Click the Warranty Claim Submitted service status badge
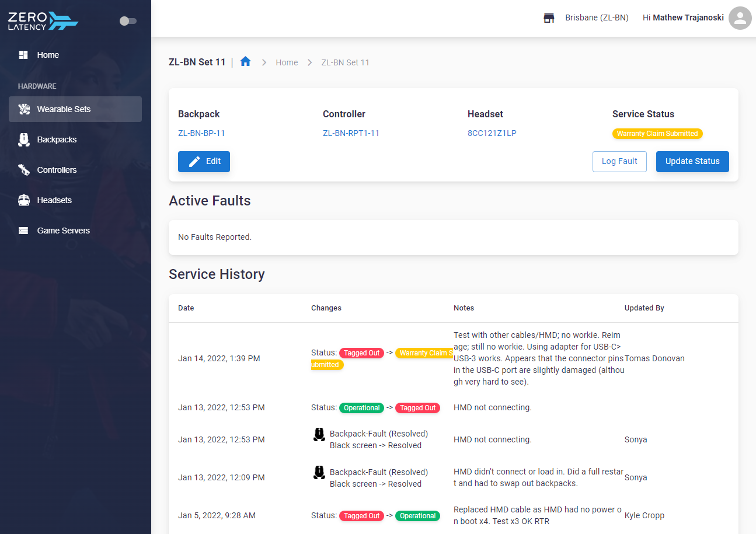The width and height of the screenshot is (756, 534). pyautogui.click(x=657, y=134)
